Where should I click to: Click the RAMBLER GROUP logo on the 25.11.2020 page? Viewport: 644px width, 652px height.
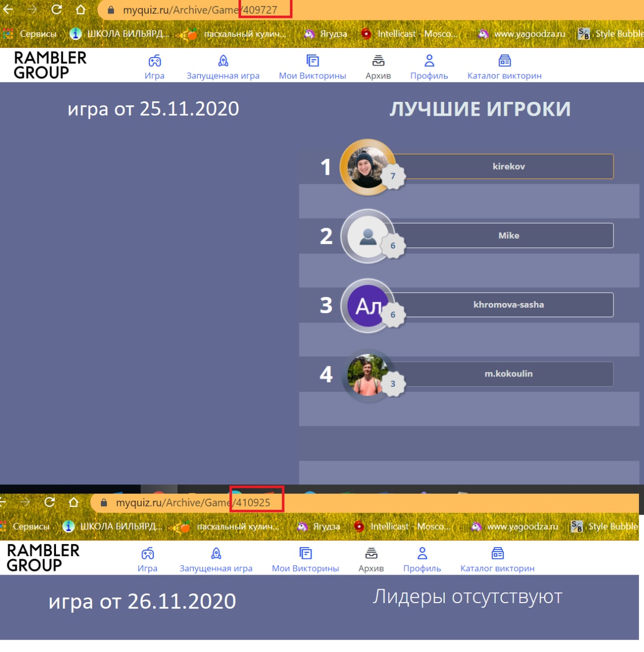(x=50, y=65)
